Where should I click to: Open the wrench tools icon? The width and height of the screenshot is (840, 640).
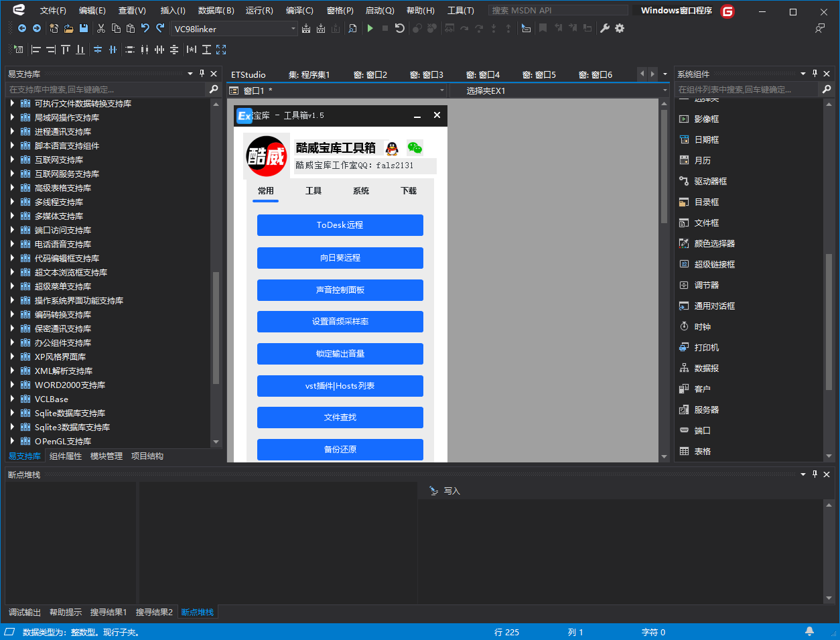(x=605, y=28)
